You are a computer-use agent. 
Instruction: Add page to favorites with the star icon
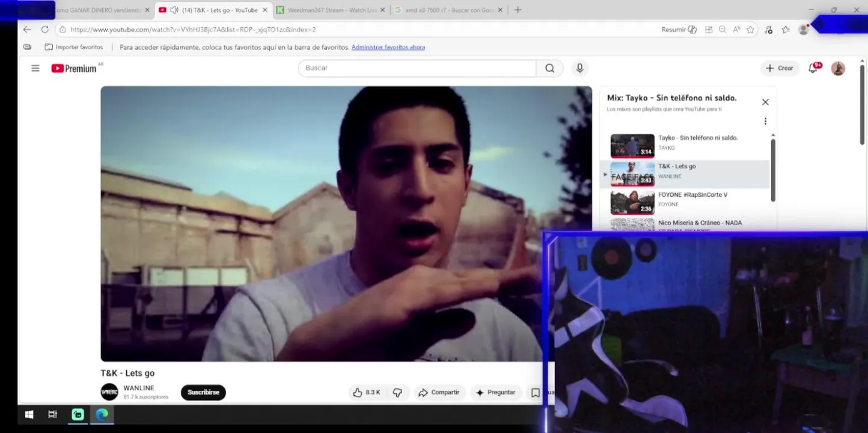pyautogui.click(x=750, y=29)
